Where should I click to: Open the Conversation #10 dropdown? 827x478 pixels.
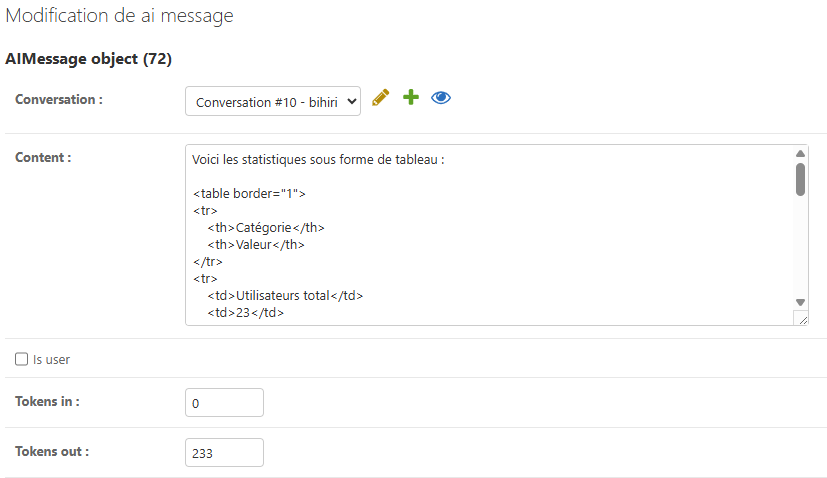(272, 102)
